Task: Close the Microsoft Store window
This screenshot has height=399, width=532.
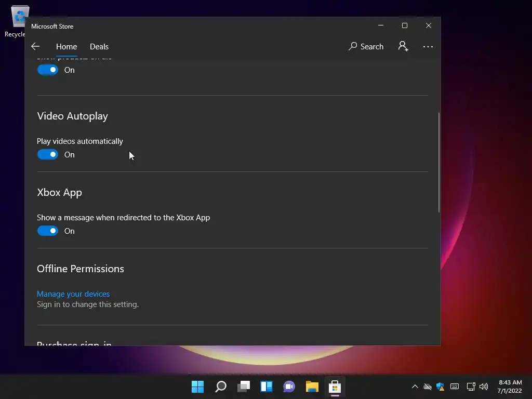Action: [x=429, y=25]
